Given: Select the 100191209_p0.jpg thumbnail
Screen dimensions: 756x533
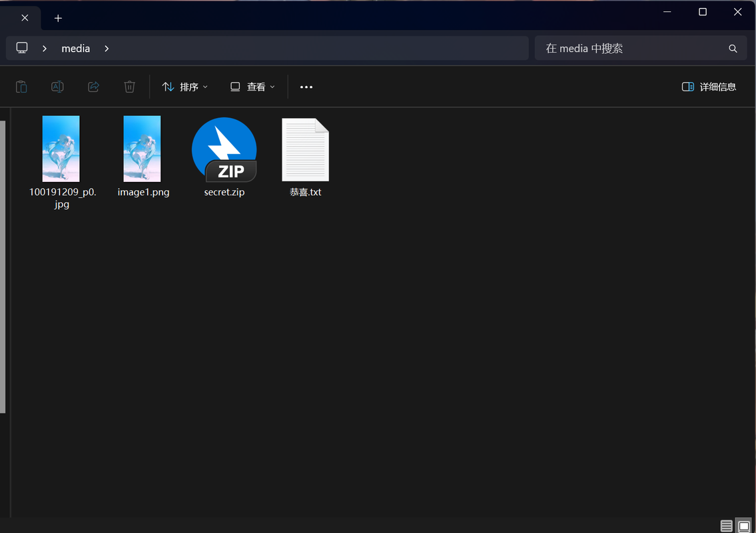Looking at the screenshot, I should (x=61, y=149).
